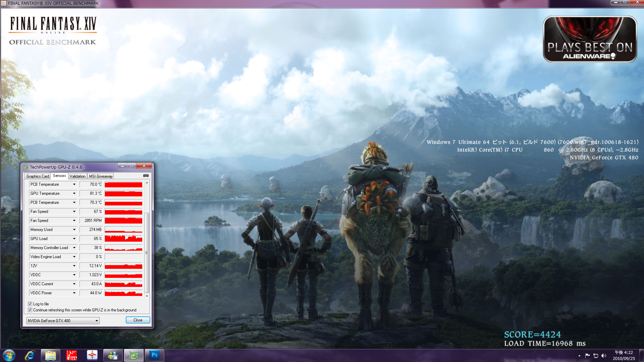Click the VDDC reading 1.023 V

click(x=91, y=275)
